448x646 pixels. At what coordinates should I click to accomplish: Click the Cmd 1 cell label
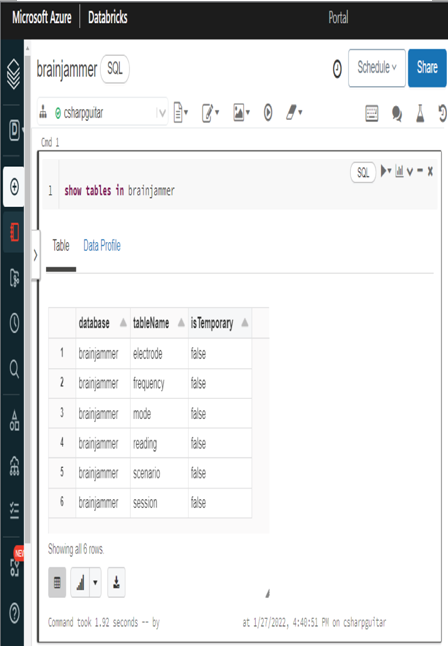click(50, 143)
